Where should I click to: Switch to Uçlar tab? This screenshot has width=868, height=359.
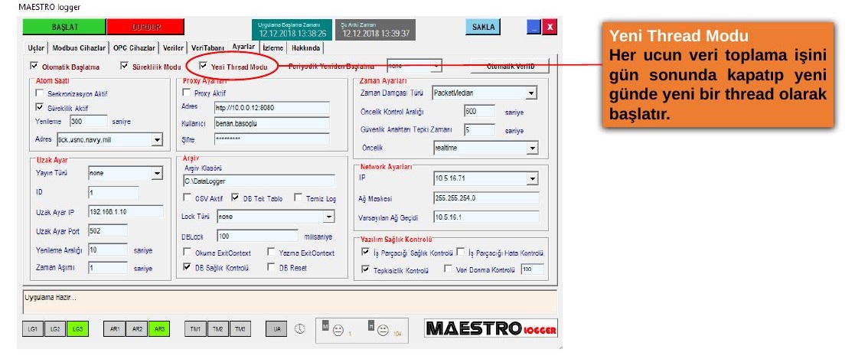coord(37,48)
